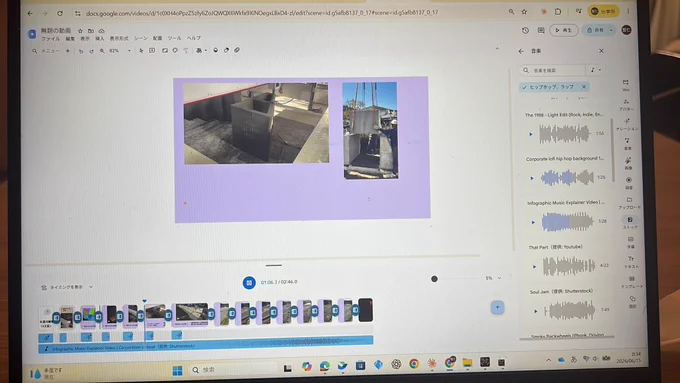The image size is (680, 383).
Task: Open Microsoft Edge from the taskbar
Action: coord(324,366)
